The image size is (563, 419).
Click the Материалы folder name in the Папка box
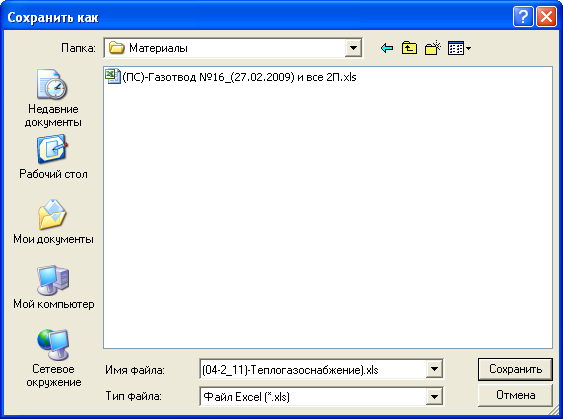[158, 48]
